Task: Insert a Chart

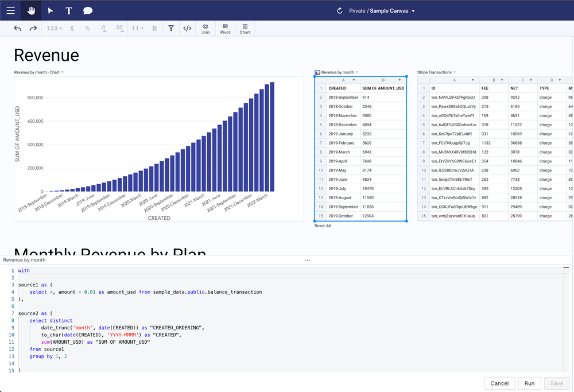Action: [x=245, y=28]
